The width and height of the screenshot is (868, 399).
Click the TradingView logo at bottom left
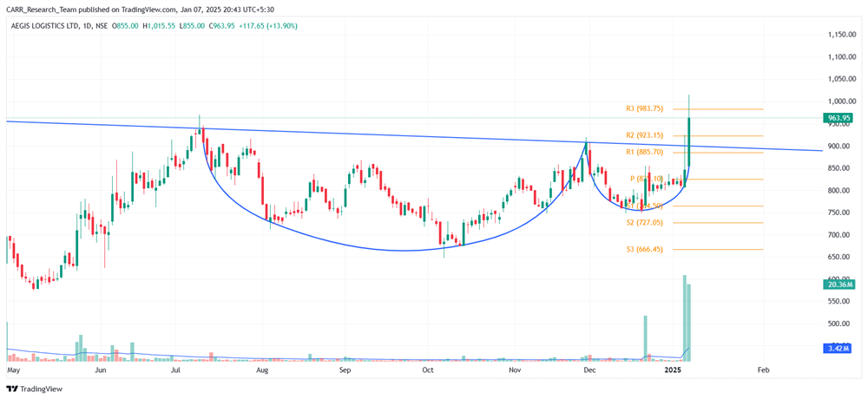35,389
